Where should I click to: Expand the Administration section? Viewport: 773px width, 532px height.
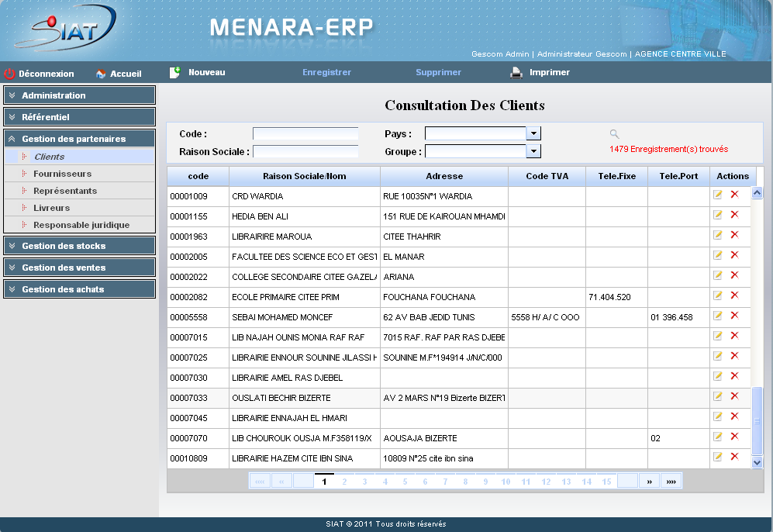tap(79, 95)
